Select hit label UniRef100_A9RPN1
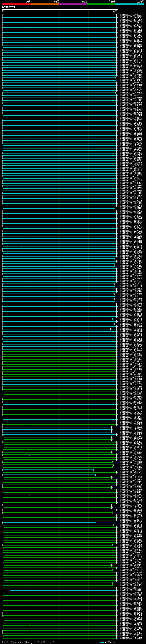The width and height of the screenshot is (146, 644). [131, 419]
